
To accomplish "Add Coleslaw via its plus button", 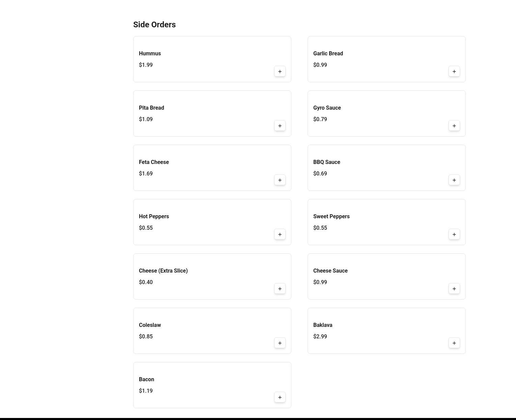I will click(x=280, y=343).
